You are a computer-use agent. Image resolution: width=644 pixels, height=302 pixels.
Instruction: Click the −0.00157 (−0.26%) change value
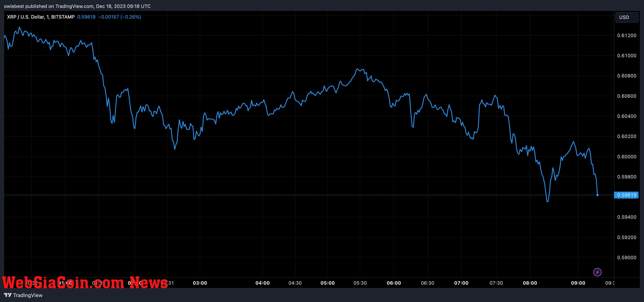(119, 17)
